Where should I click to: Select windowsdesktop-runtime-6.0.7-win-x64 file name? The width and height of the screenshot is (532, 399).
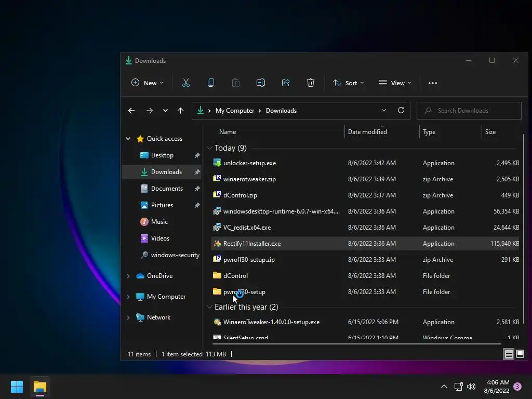[x=281, y=211]
